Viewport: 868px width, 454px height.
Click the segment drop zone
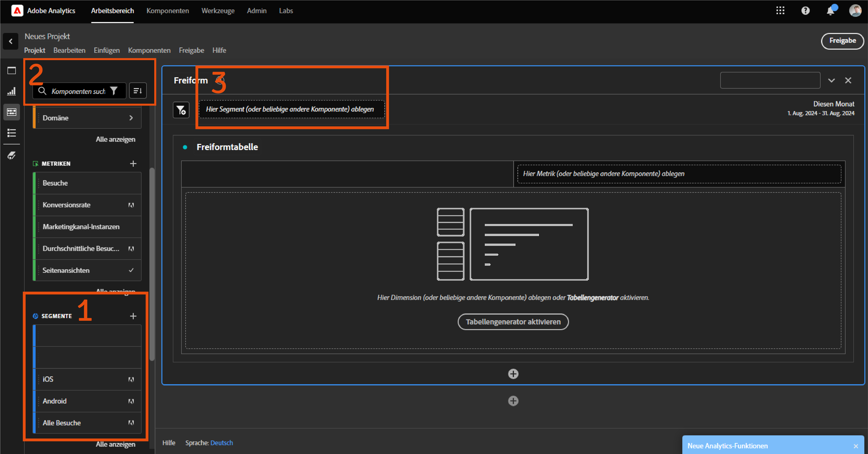coord(292,109)
